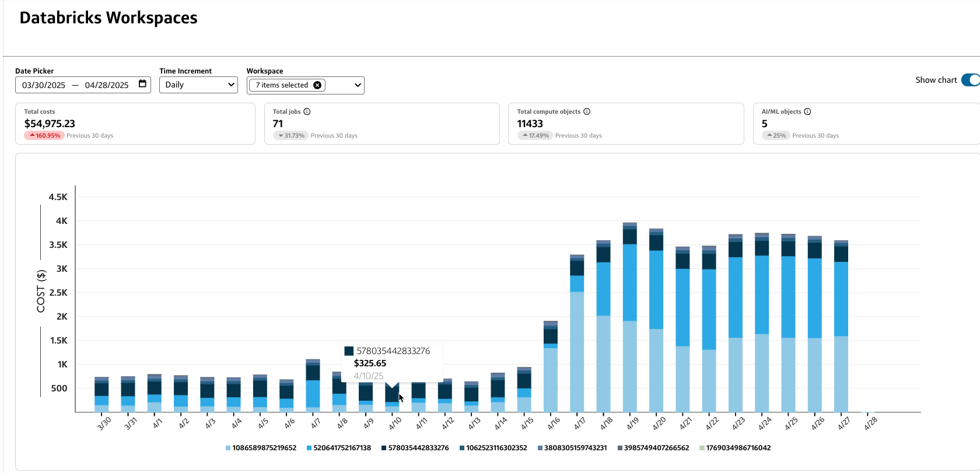Click the AI/ML objects value 5

(x=765, y=124)
